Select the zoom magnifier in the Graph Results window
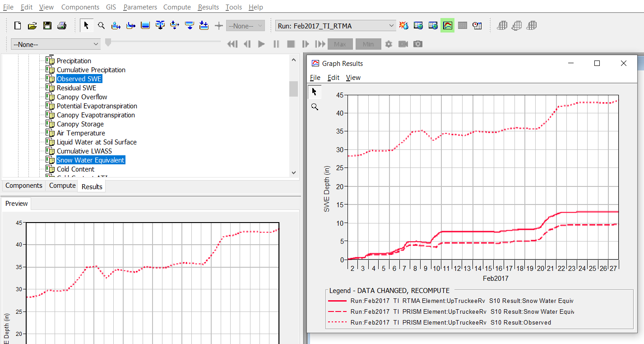Screen dimensions: 644x344 pos(315,107)
